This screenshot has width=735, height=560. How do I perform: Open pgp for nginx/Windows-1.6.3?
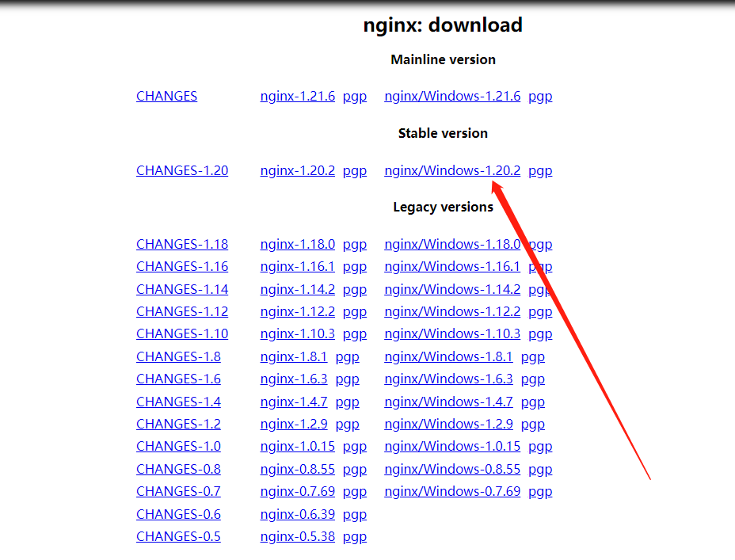point(533,379)
